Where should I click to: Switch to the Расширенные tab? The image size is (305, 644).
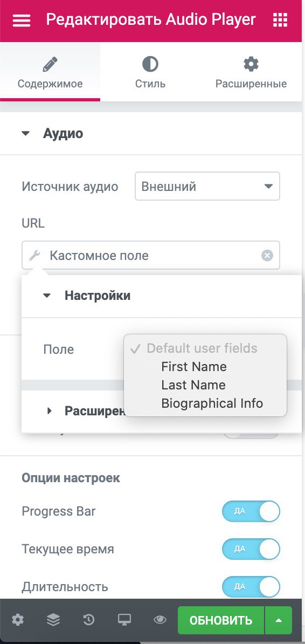[251, 73]
